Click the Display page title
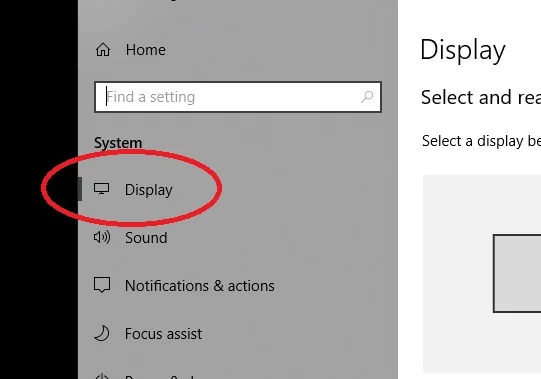The image size is (541, 379). [x=463, y=50]
